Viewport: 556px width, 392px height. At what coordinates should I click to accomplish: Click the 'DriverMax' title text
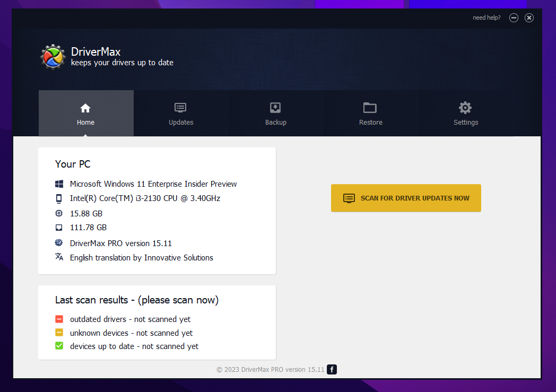(x=95, y=52)
